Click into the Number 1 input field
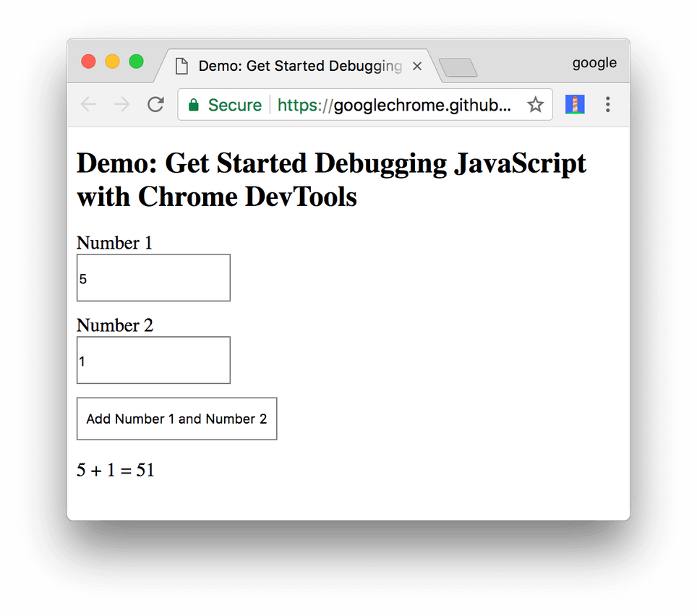The height and width of the screenshot is (616, 697). click(153, 278)
